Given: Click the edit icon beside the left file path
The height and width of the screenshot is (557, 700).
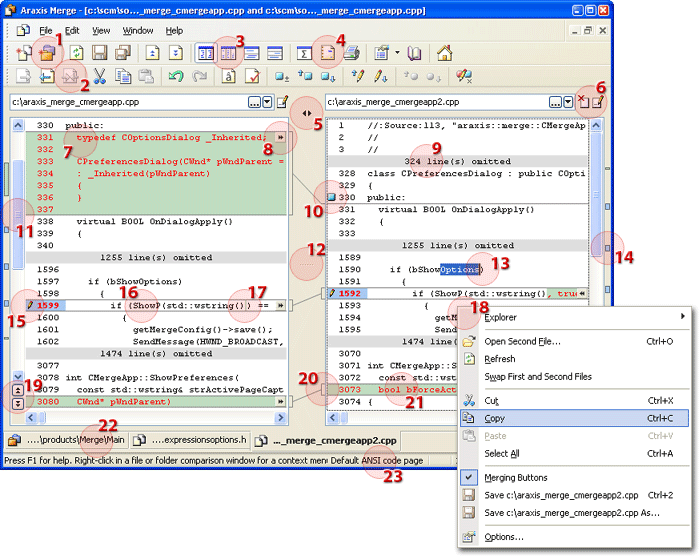Looking at the screenshot, I should (283, 102).
